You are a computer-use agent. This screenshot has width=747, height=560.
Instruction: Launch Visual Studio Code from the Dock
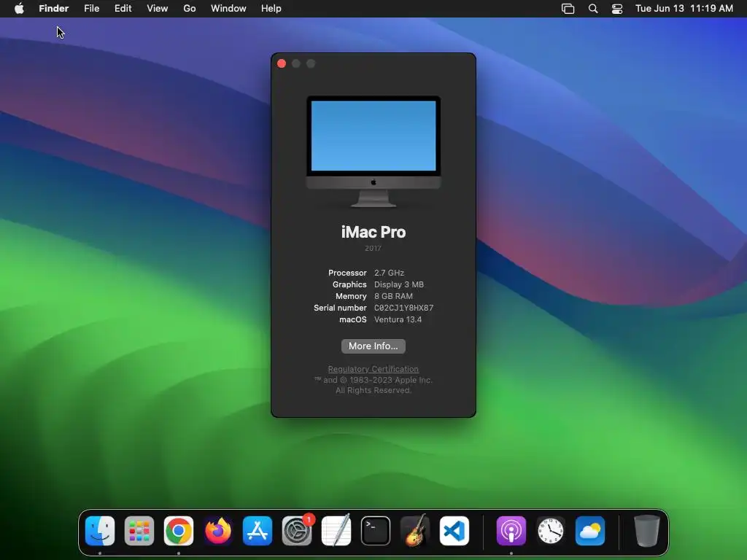[x=454, y=531]
